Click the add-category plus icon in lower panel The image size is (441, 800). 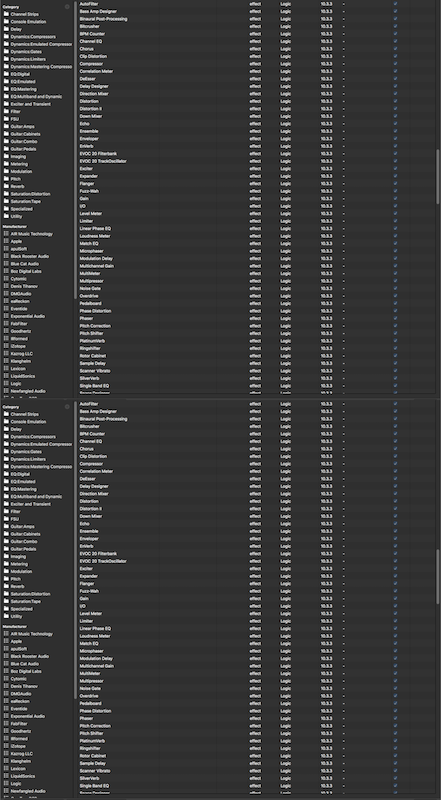67,407
